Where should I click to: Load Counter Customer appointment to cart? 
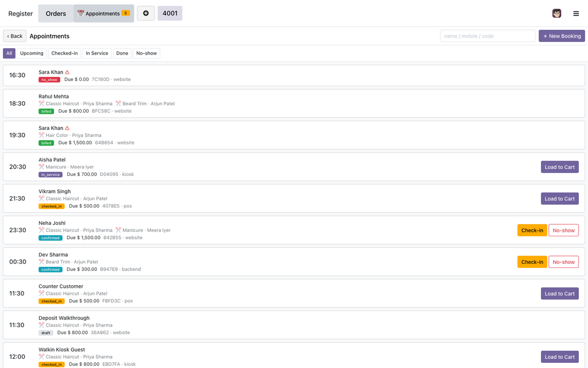tap(559, 294)
